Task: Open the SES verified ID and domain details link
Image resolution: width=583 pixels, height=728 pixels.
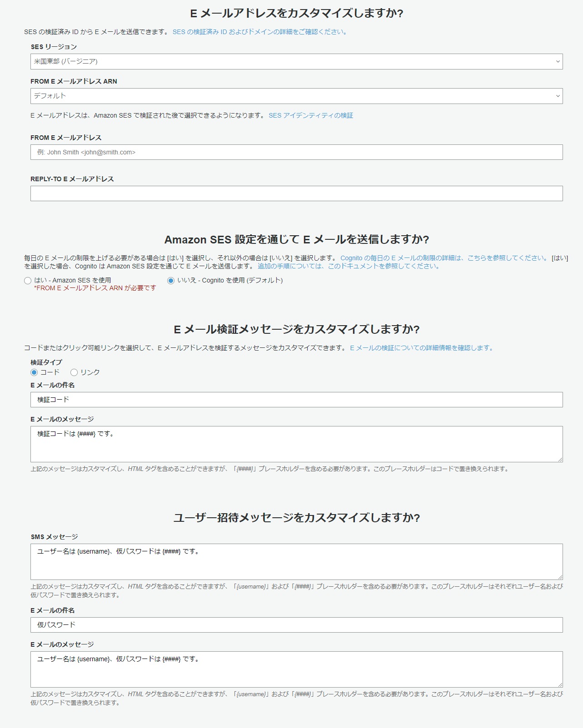Action: [260, 32]
